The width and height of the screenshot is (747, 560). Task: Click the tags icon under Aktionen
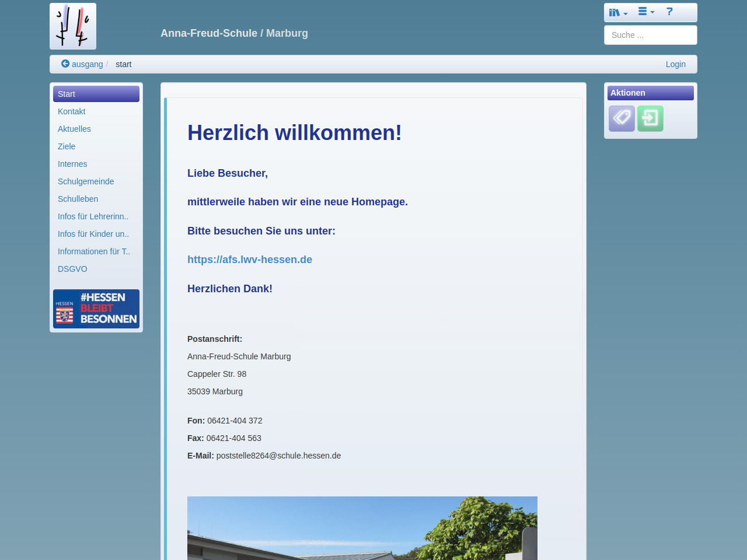point(622,118)
